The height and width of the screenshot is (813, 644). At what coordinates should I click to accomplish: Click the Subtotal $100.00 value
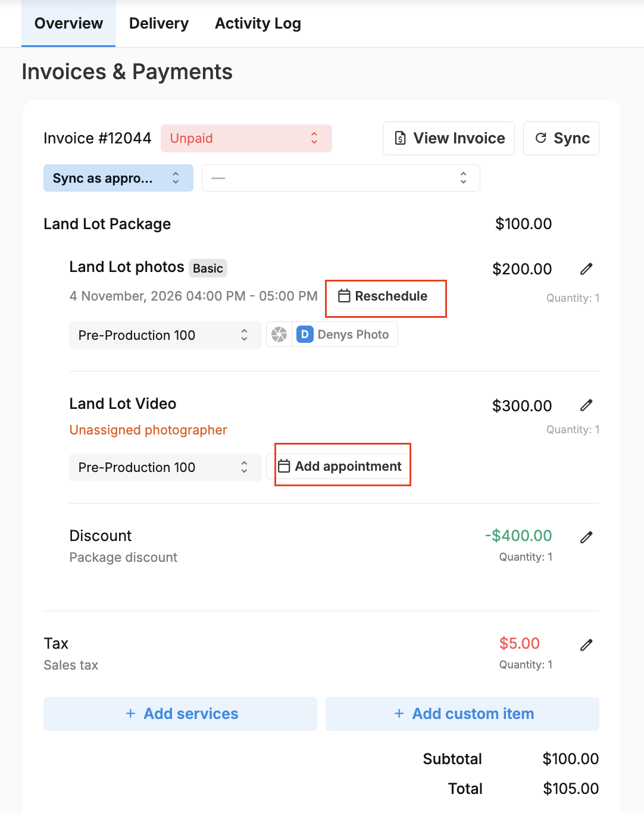[x=571, y=759]
